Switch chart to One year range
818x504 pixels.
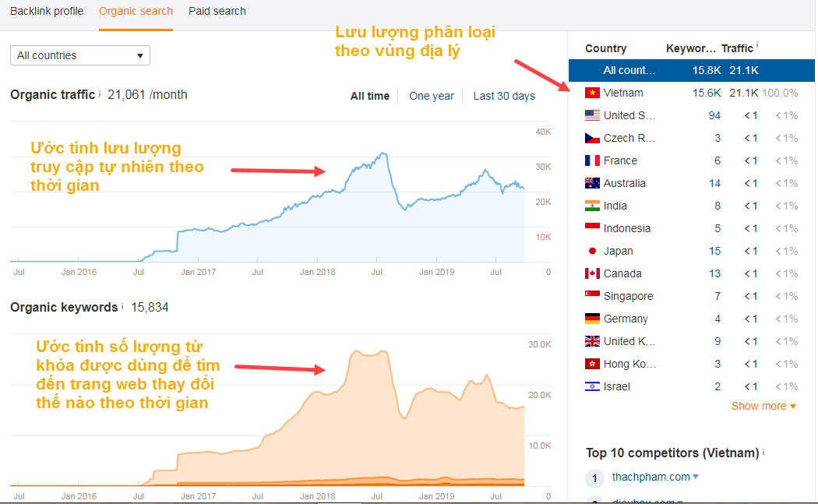[x=431, y=96]
